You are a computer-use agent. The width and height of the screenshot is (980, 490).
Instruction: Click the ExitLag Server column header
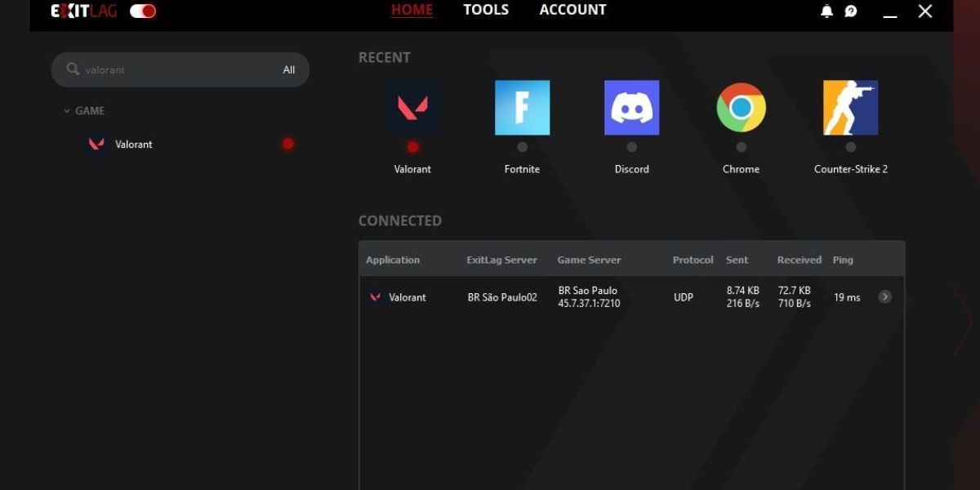tap(502, 260)
